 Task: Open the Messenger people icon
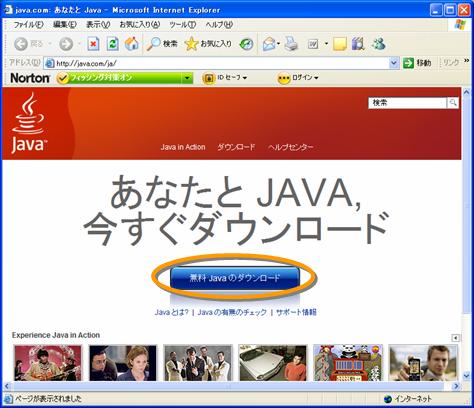click(379, 44)
